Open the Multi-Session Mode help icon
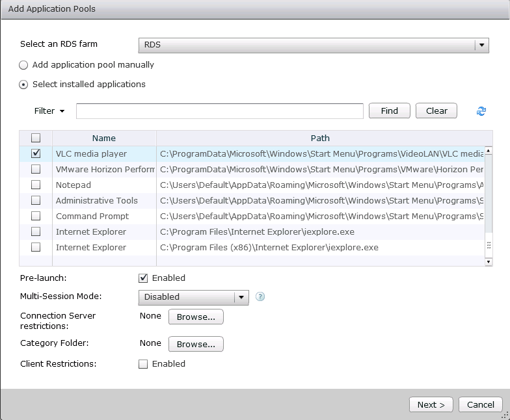This screenshot has width=510, height=420. pyautogui.click(x=260, y=296)
